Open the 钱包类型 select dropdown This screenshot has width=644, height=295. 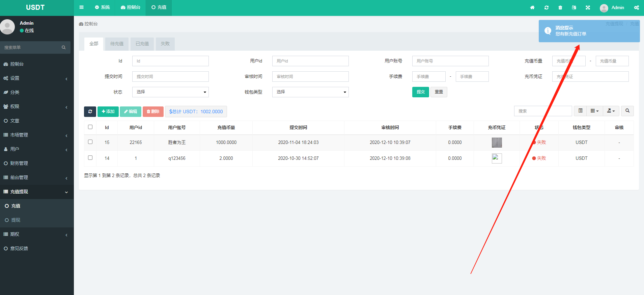310,92
